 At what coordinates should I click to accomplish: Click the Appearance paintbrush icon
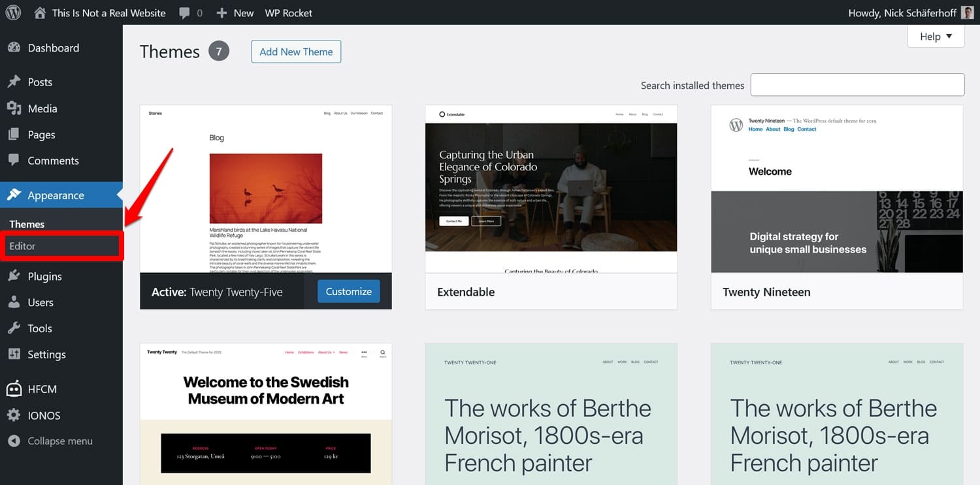[14, 195]
